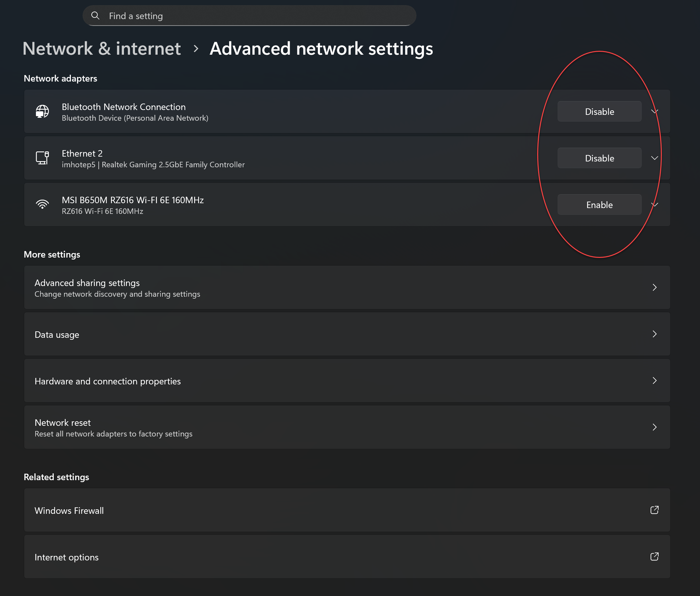Click the search magnifier icon
The height and width of the screenshot is (596, 700).
(95, 16)
